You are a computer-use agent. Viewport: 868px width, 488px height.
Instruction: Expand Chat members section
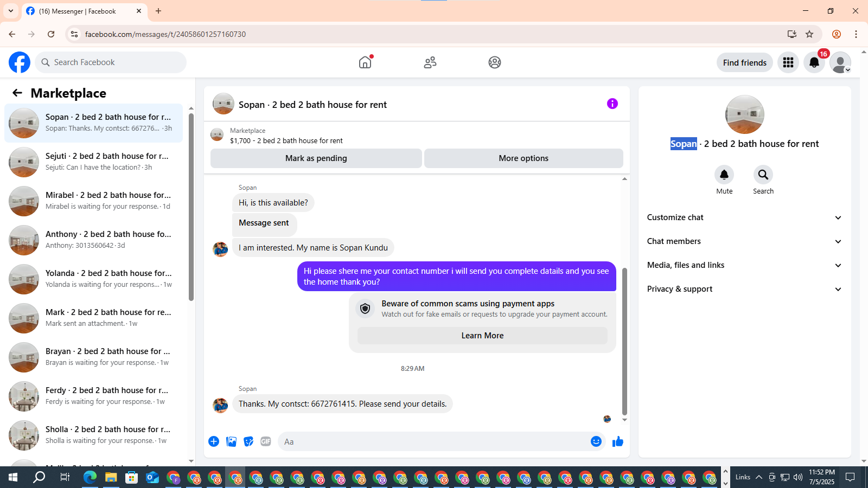coord(744,241)
